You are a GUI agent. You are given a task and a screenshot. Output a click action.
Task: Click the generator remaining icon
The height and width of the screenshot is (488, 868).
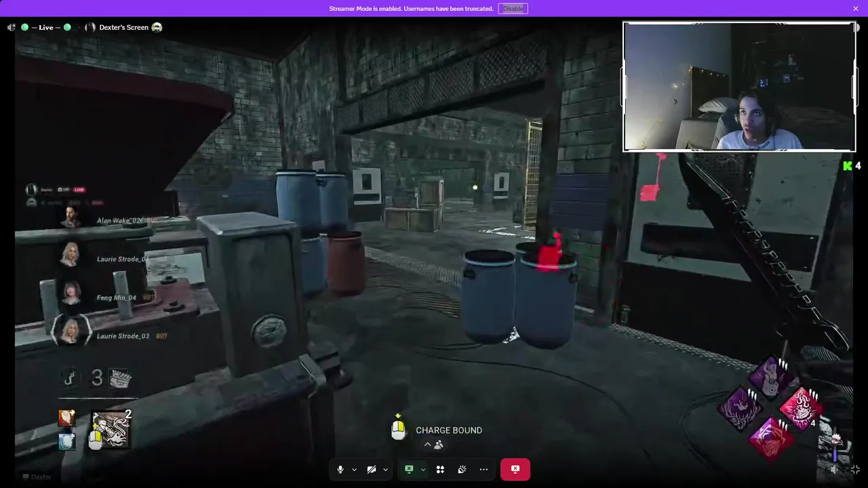[x=120, y=378]
